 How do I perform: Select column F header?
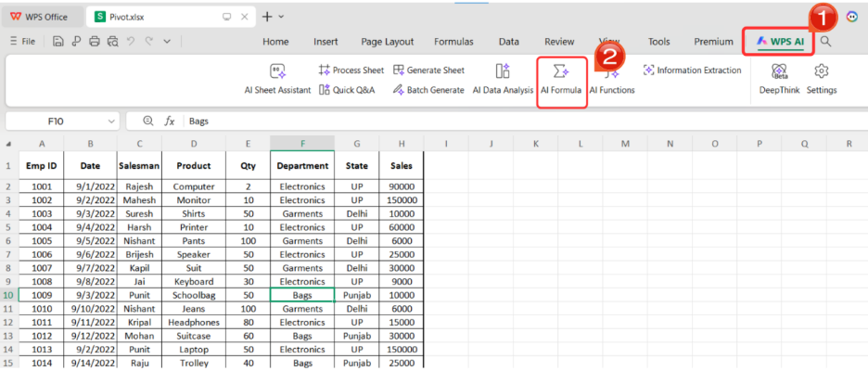[302, 144]
